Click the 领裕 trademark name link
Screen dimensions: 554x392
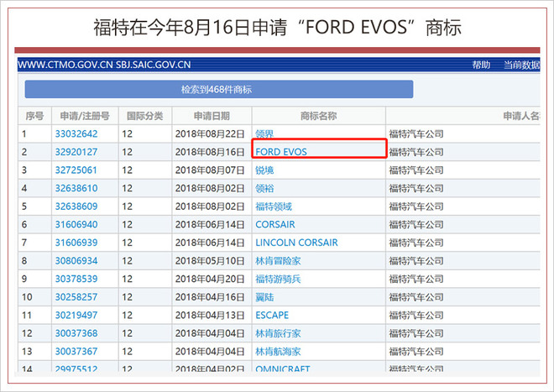click(x=264, y=188)
